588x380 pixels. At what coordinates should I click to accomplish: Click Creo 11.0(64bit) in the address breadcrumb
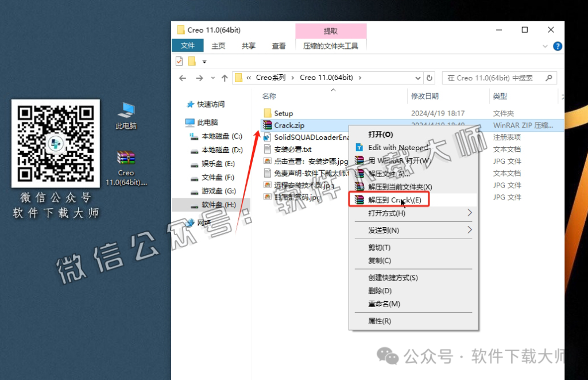326,78
